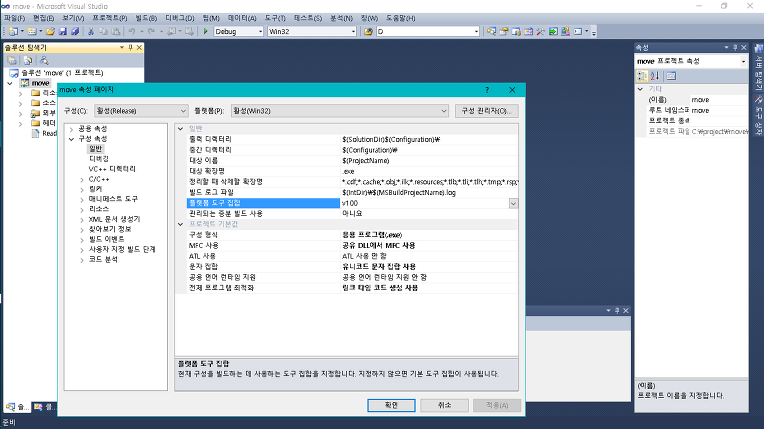The height and width of the screenshot is (429, 764).
Task: Click the Copy toolbar icon
Action: (x=103, y=31)
